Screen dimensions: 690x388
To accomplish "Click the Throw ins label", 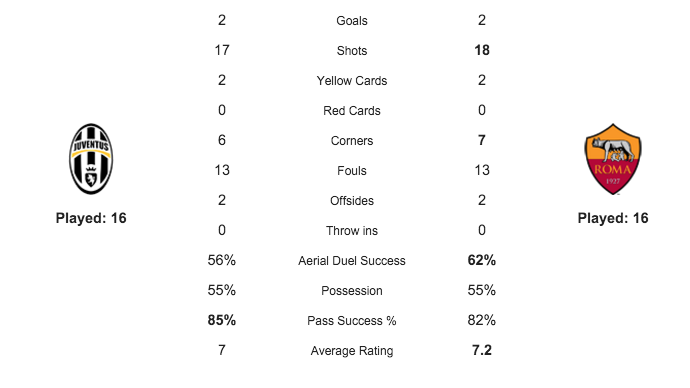I will pos(352,231).
